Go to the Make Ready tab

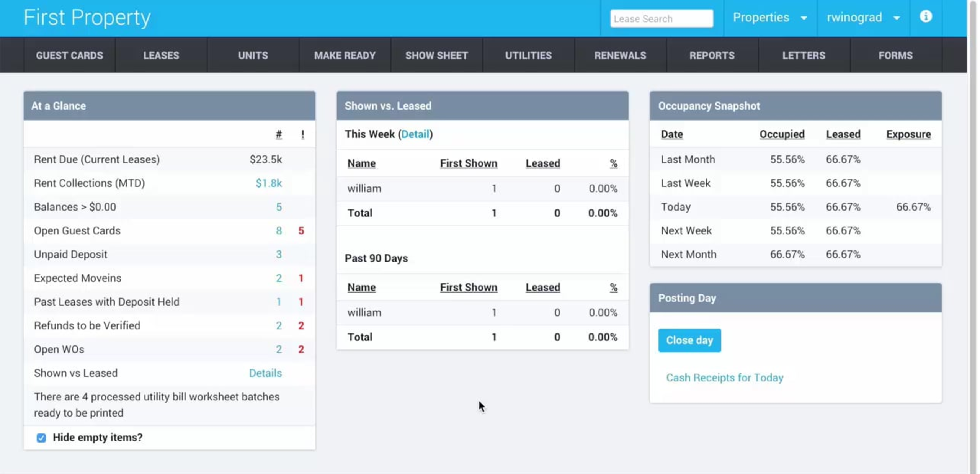click(x=345, y=56)
